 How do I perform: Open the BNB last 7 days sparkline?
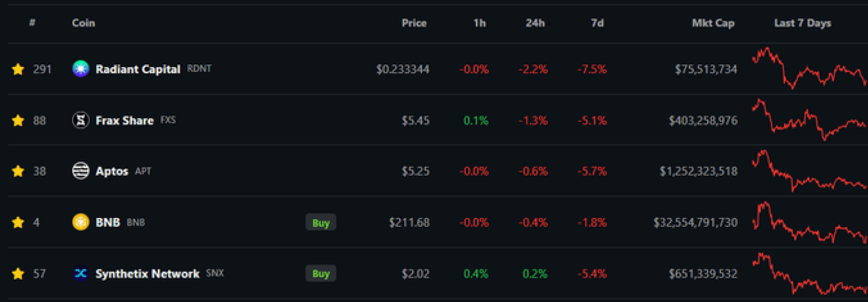(x=809, y=222)
